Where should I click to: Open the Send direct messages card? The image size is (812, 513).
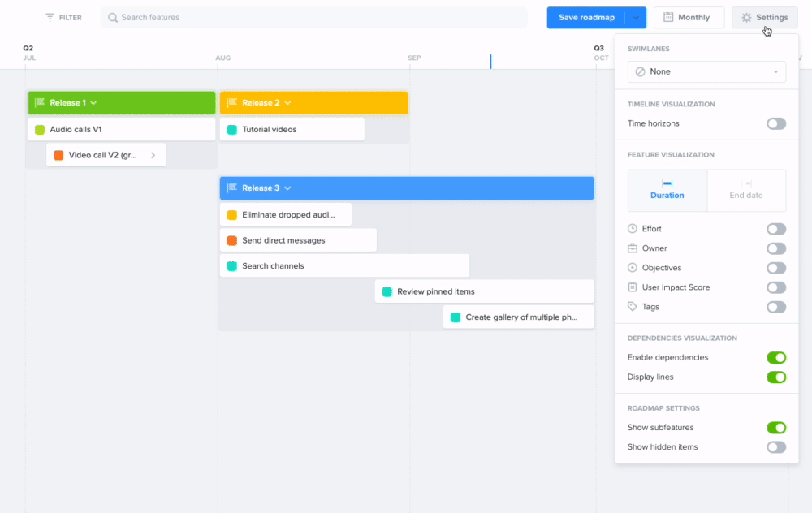298,240
